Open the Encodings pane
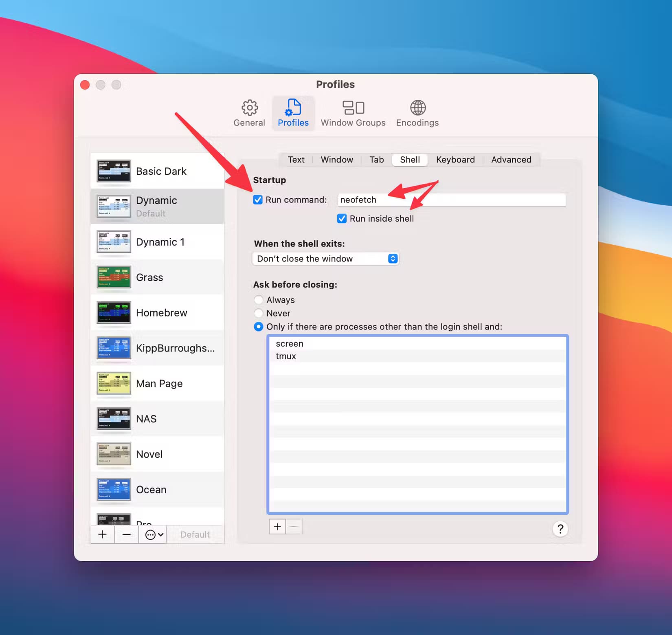Image resolution: width=672 pixels, height=635 pixels. [x=417, y=114]
